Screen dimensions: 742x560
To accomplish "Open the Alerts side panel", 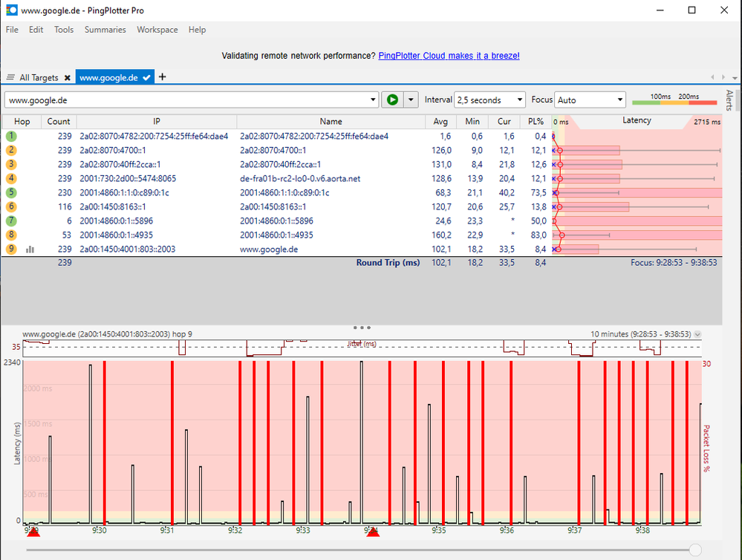I will (729, 100).
